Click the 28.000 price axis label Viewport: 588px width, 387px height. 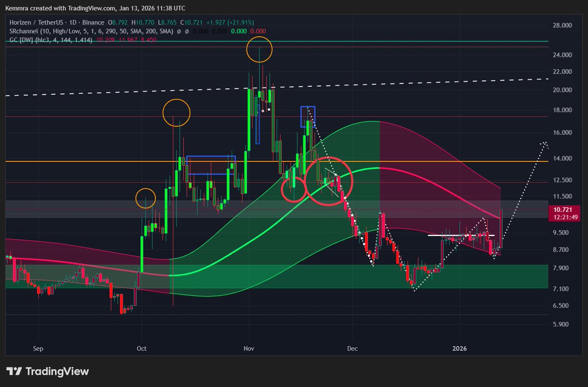[x=562, y=26]
